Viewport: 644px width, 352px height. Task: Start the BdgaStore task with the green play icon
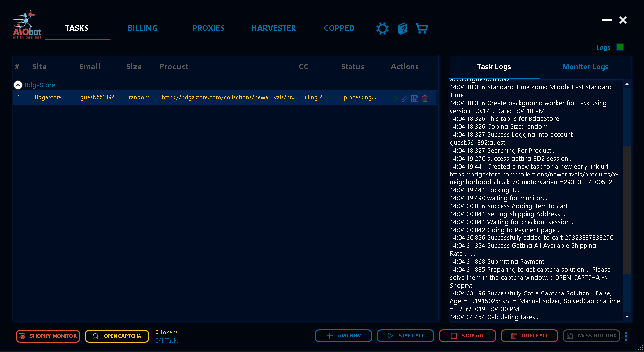coord(395,99)
